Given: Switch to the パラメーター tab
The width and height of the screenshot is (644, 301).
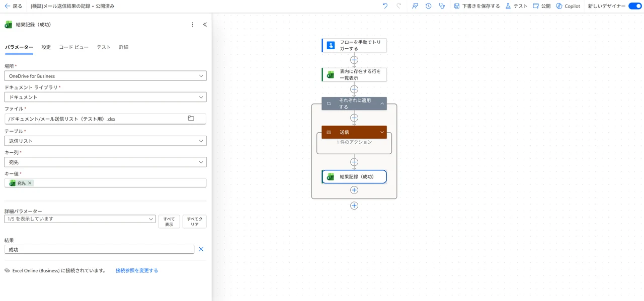Looking at the screenshot, I should pos(19,47).
